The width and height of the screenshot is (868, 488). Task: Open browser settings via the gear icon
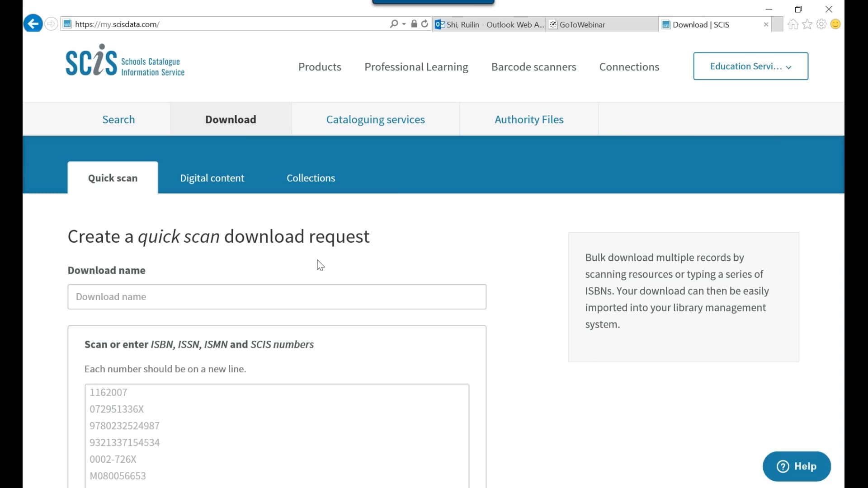coord(821,24)
